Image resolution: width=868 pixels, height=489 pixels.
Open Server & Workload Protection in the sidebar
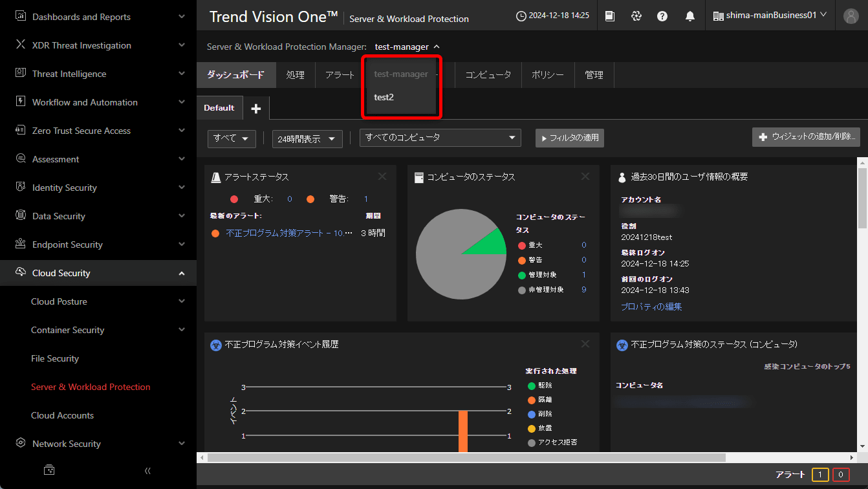tap(91, 387)
